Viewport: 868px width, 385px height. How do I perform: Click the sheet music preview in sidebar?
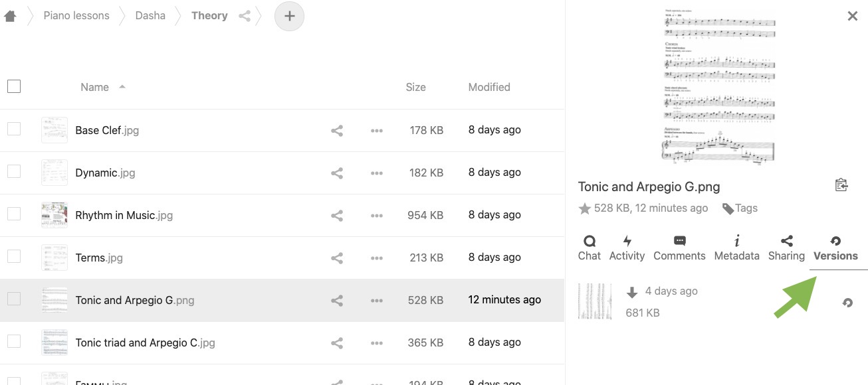pos(720,86)
